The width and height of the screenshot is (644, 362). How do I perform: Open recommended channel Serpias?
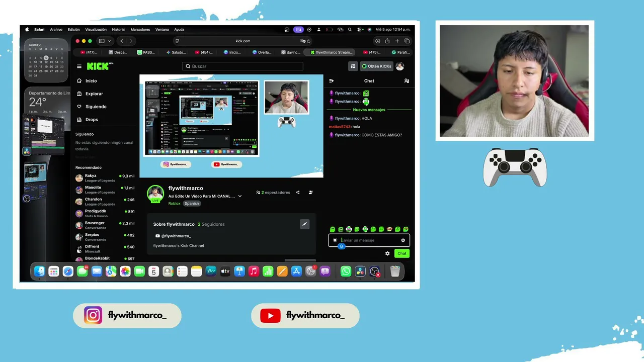(105, 237)
